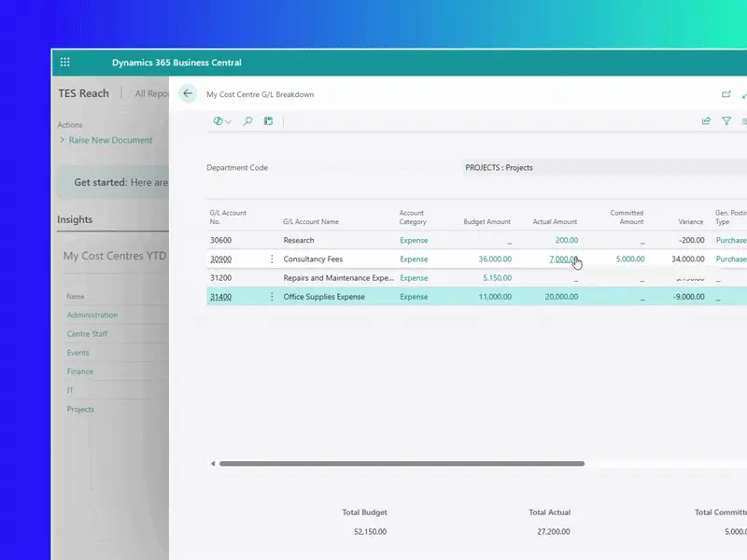Open the Finance cost centre link

[x=80, y=371]
